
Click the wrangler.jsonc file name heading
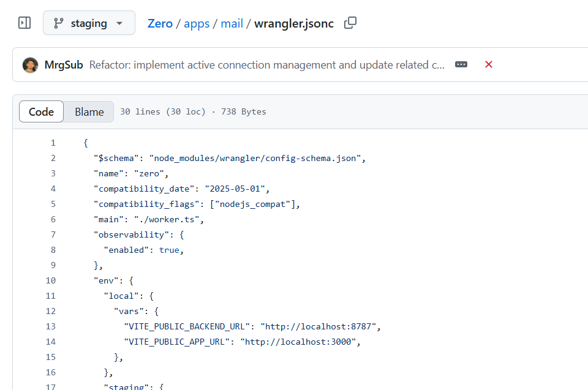coord(293,23)
